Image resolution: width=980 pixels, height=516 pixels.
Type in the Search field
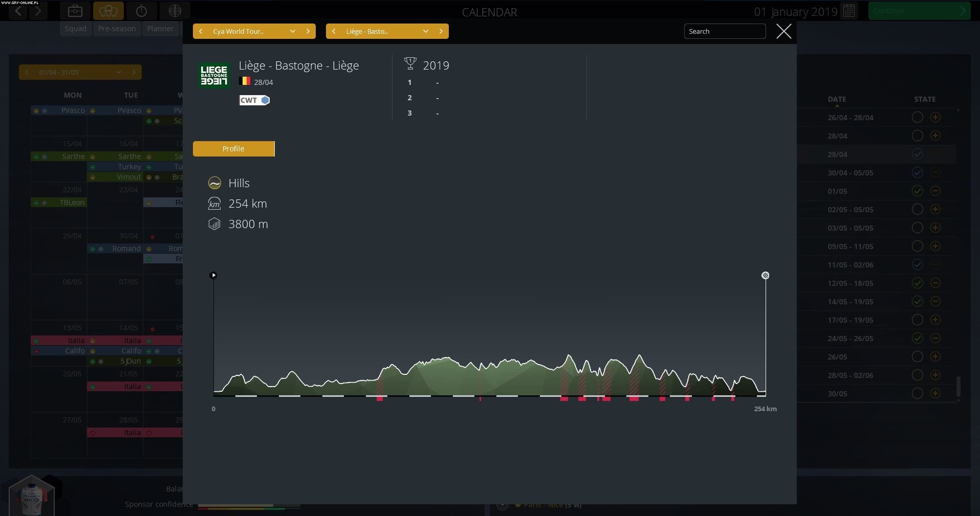725,31
